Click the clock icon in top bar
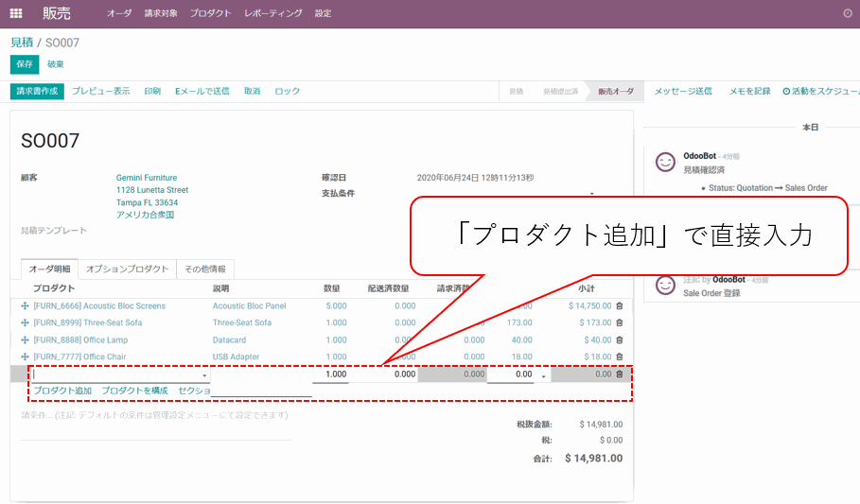 tap(847, 13)
